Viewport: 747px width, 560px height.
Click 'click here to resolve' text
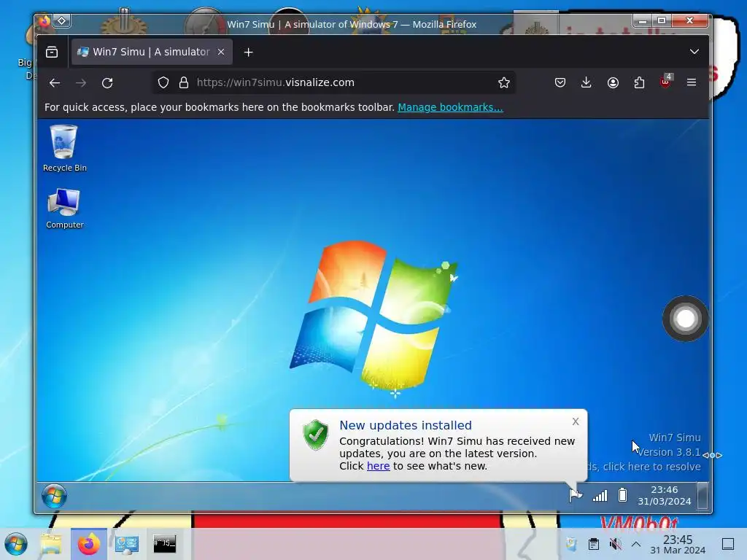tap(651, 467)
